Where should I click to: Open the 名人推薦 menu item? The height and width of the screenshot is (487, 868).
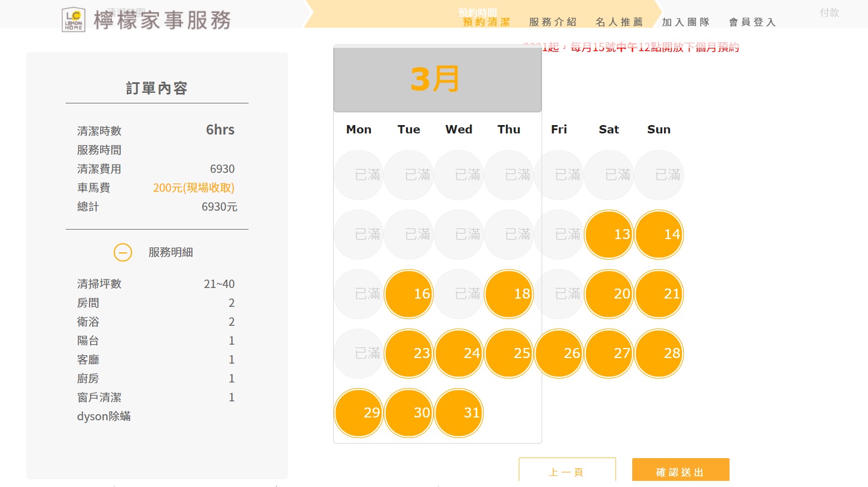coord(619,22)
